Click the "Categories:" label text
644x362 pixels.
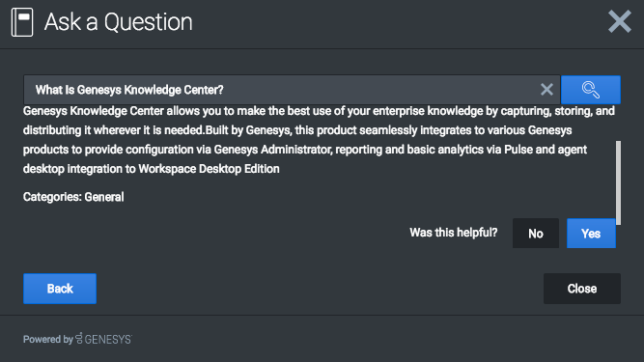click(52, 197)
